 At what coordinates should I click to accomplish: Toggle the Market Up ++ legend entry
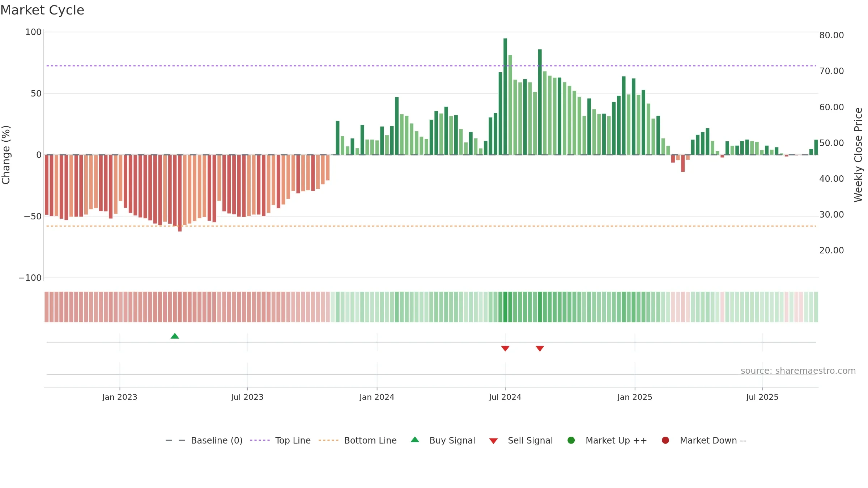coord(607,440)
